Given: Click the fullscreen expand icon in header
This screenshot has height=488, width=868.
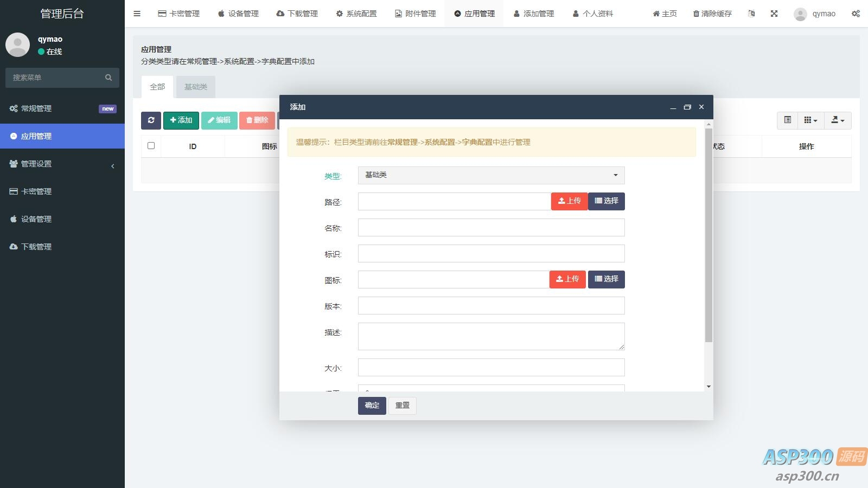Looking at the screenshot, I should point(774,14).
